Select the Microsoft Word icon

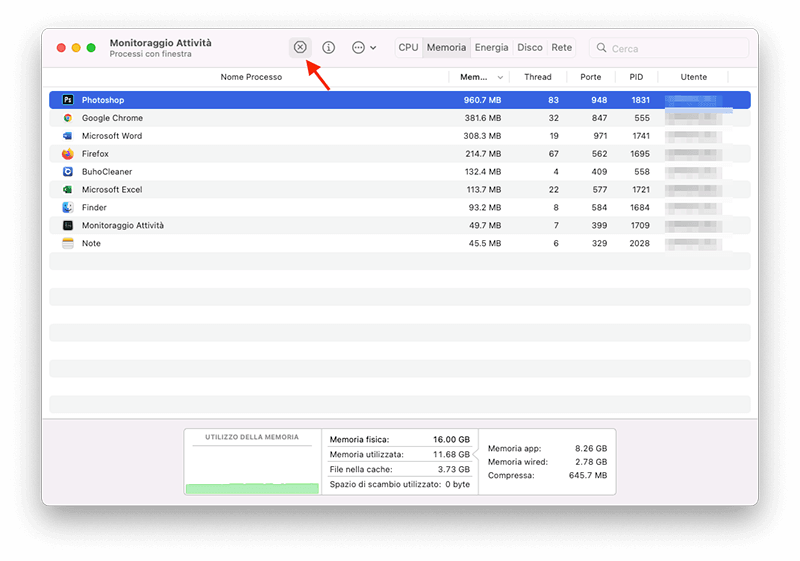click(68, 136)
